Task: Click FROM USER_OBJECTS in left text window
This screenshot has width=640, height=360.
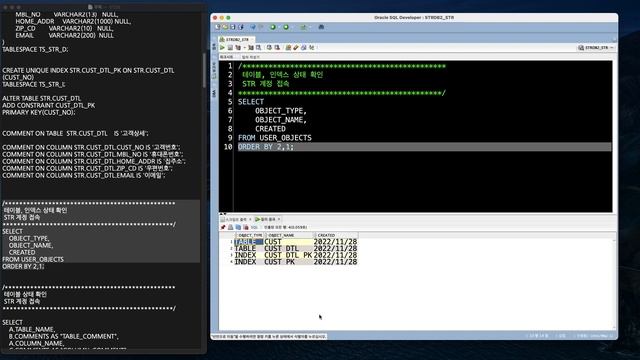Action: 33,259
